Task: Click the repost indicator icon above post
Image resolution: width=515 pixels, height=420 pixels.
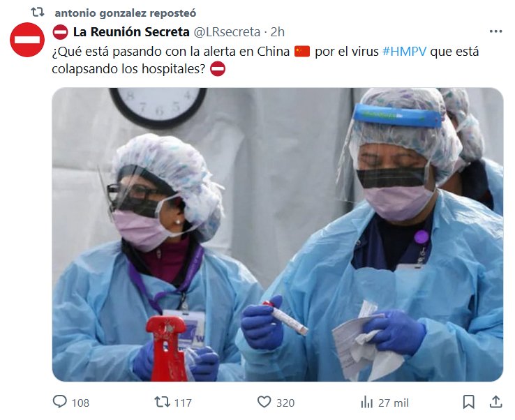Action: pos(38,13)
